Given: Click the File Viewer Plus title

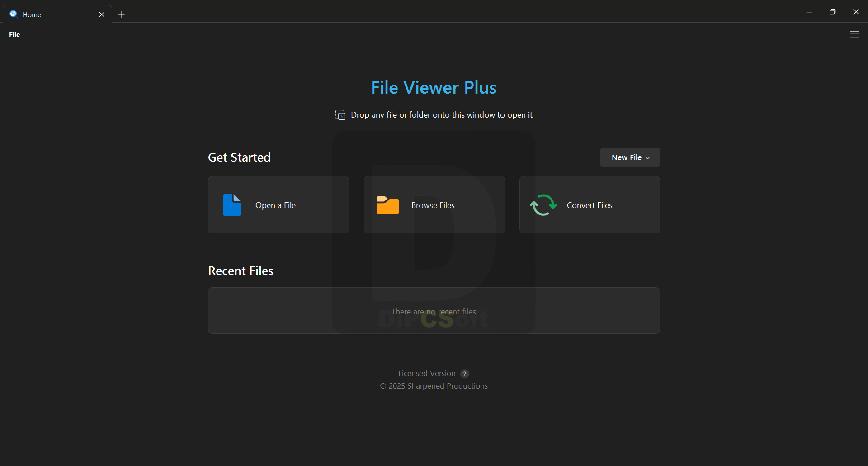Looking at the screenshot, I should coord(434,87).
